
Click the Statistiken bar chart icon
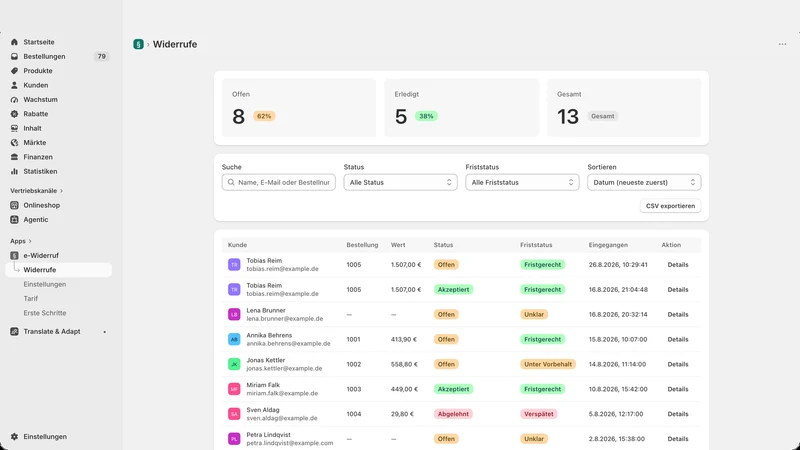(x=14, y=171)
